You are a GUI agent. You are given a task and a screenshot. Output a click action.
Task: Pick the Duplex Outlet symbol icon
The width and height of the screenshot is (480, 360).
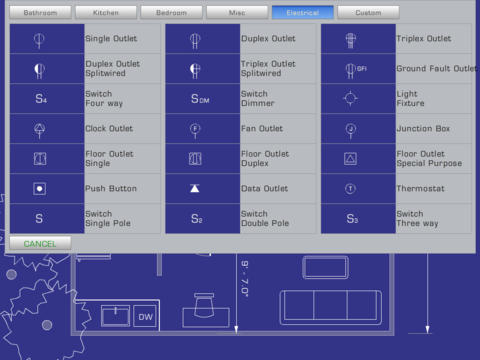click(x=195, y=41)
